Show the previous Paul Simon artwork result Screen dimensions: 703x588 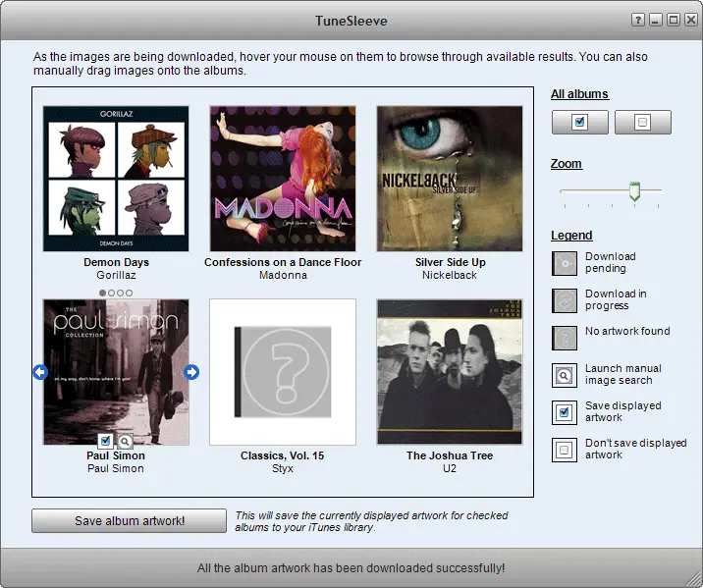[x=40, y=372]
